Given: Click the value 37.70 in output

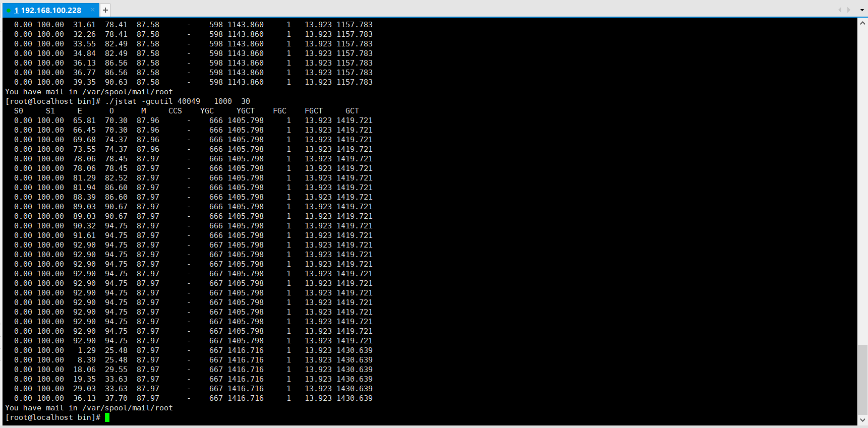Looking at the screenshot, I should point(116,398).
